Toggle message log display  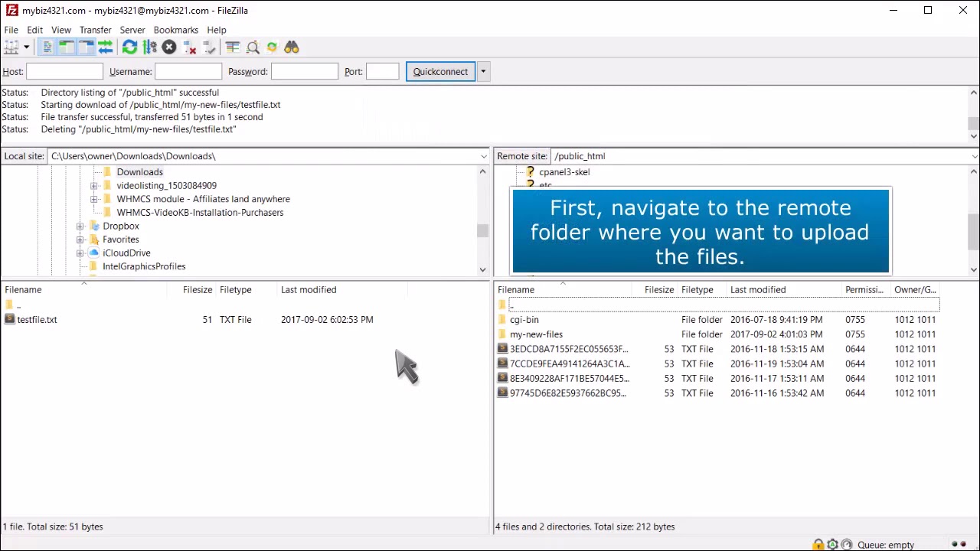(x=47, y=47)
